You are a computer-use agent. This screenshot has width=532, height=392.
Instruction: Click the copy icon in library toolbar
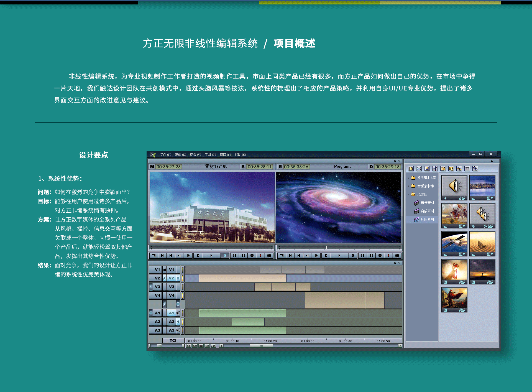coord(443,169)
